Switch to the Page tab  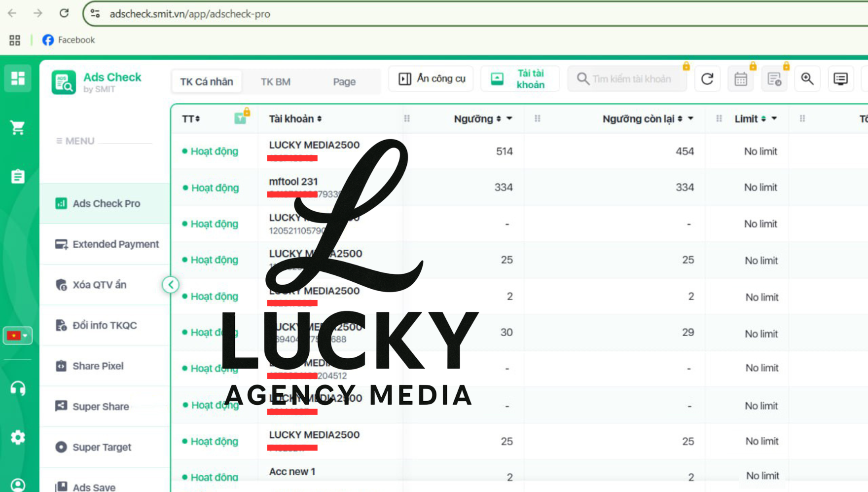[344, 81]
